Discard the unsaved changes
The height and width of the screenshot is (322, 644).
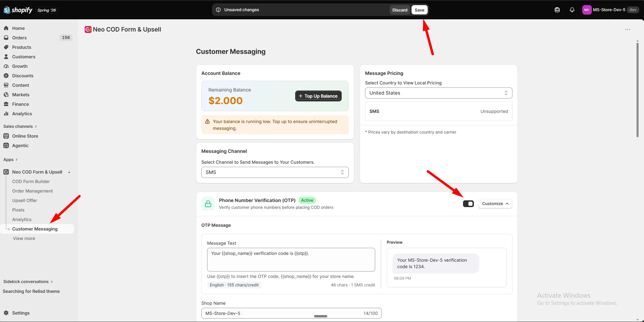(x=400, y=10)
